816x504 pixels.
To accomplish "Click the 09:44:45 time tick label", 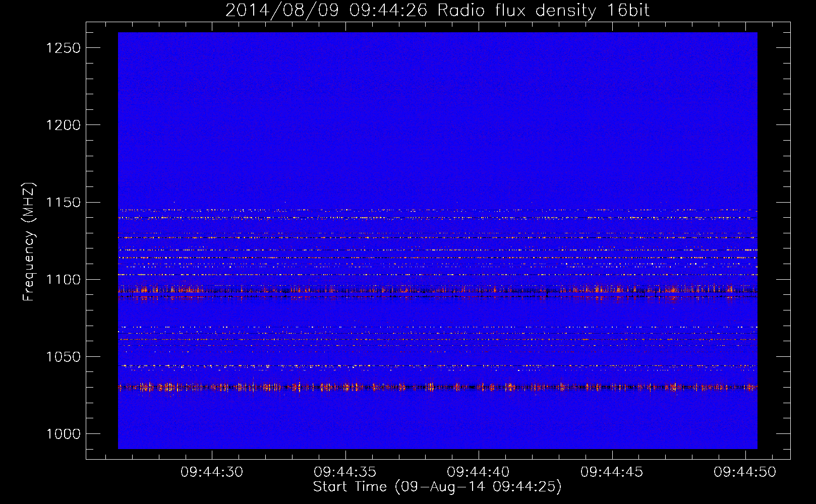I will click(x=612, y=472).
